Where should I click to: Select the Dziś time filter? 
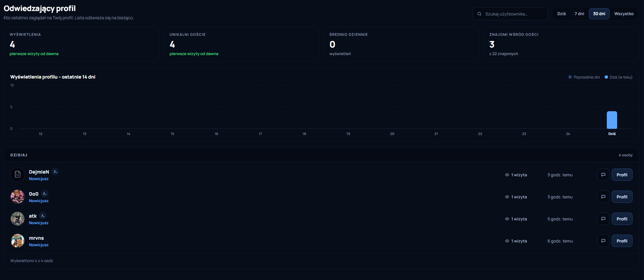coord(561,14)
